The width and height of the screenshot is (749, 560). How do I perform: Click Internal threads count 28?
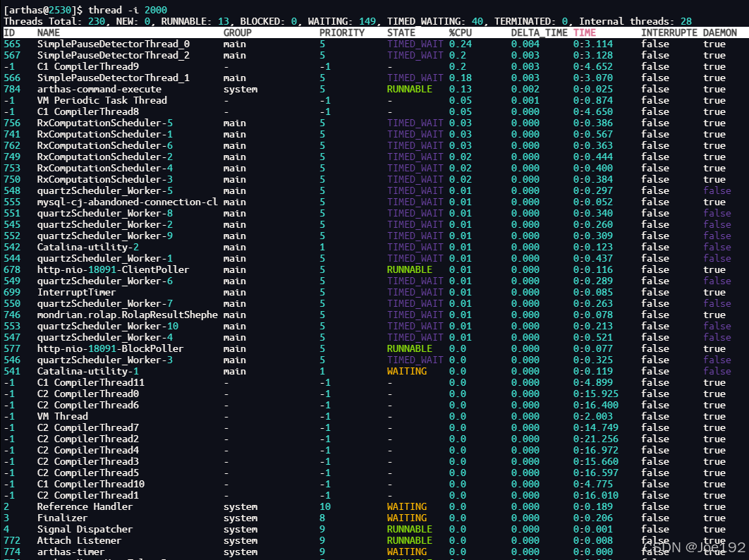(686, 21)
